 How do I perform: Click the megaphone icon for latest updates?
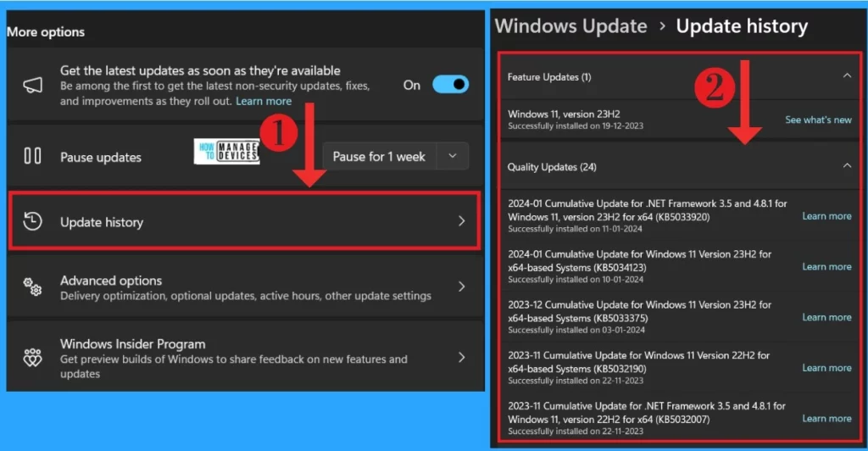[33, 86]
